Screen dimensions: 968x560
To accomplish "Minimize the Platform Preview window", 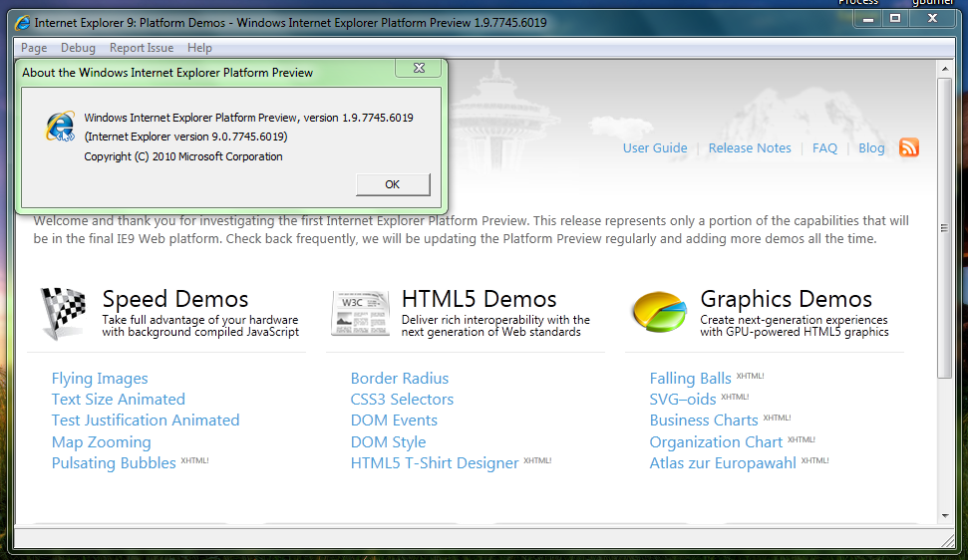I will (x=868, y=19).
